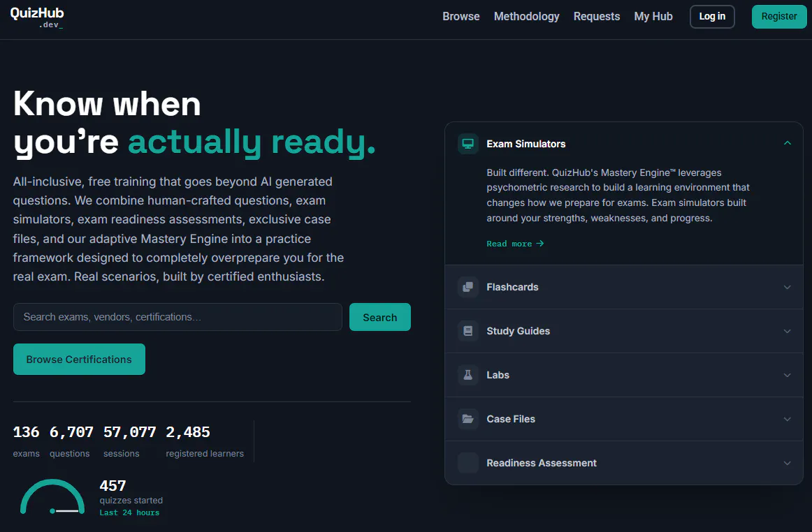The height and width of the screenshot is (532, 812).
Task: Click the 136 exams statistic
Action: [27, 441]
